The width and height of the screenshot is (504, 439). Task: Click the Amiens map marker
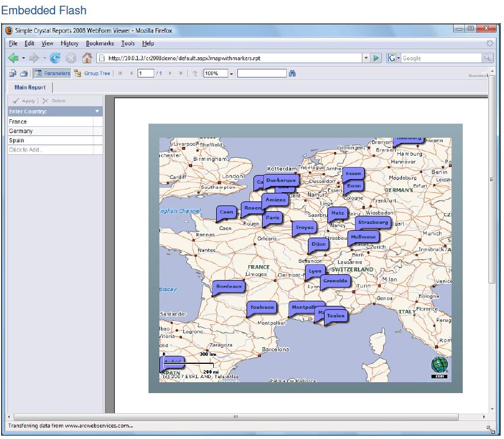(x=275, y=200)
